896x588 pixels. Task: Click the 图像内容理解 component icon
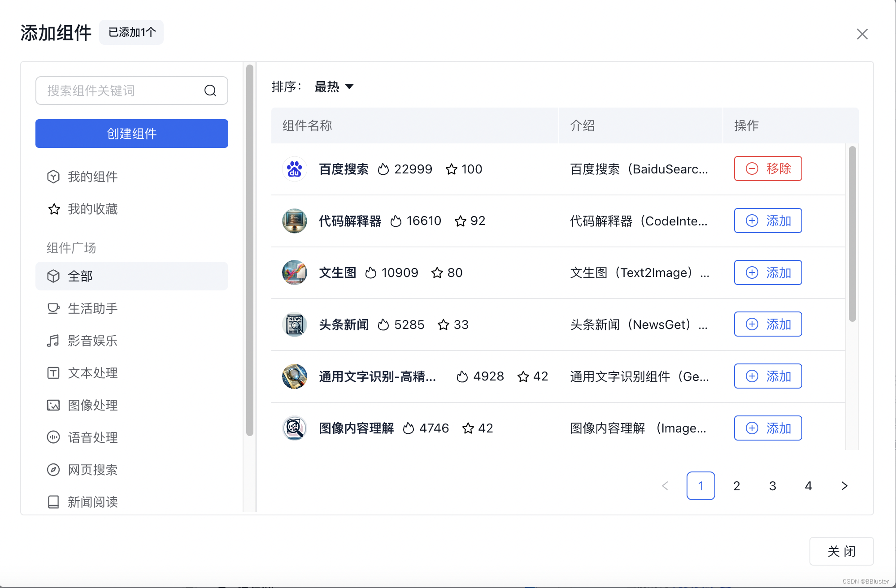coord(294,428)
